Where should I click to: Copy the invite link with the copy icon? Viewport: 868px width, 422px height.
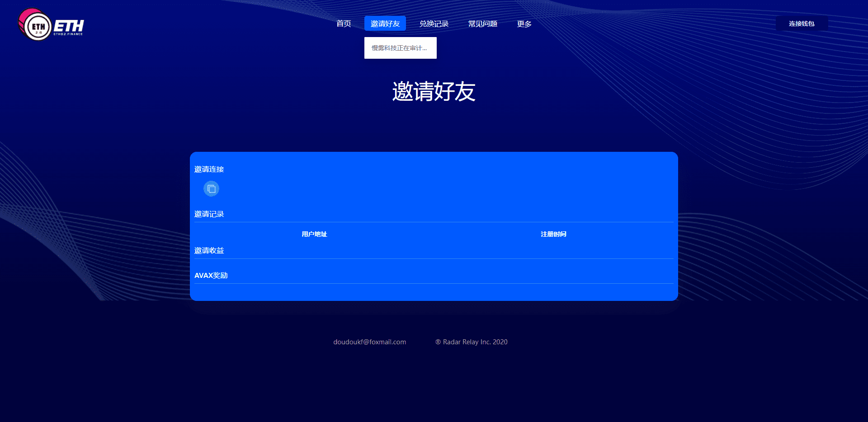coord(211,189)
